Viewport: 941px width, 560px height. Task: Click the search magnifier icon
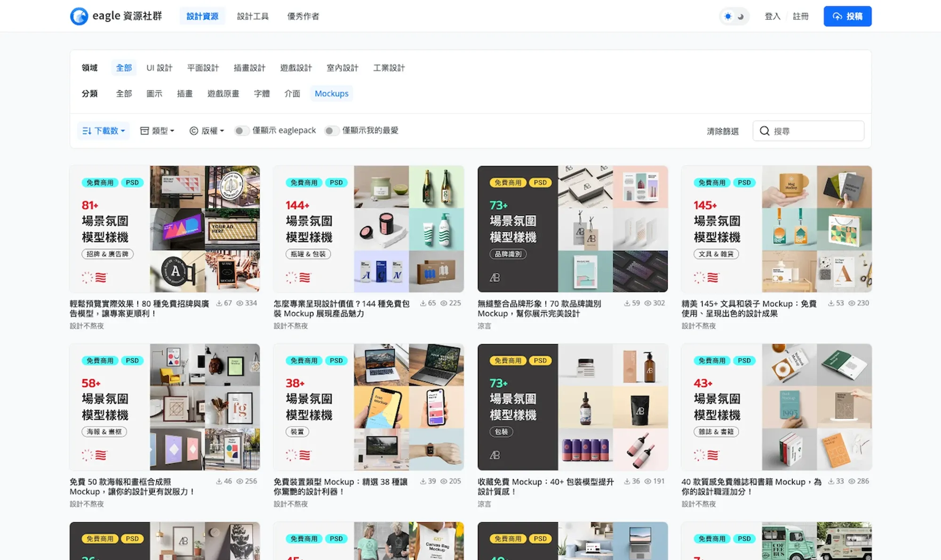[765, 131]
